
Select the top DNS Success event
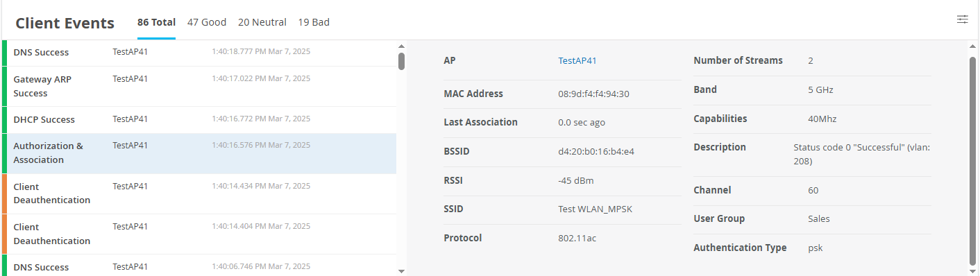pyautogui.click(x=199, y=53)
